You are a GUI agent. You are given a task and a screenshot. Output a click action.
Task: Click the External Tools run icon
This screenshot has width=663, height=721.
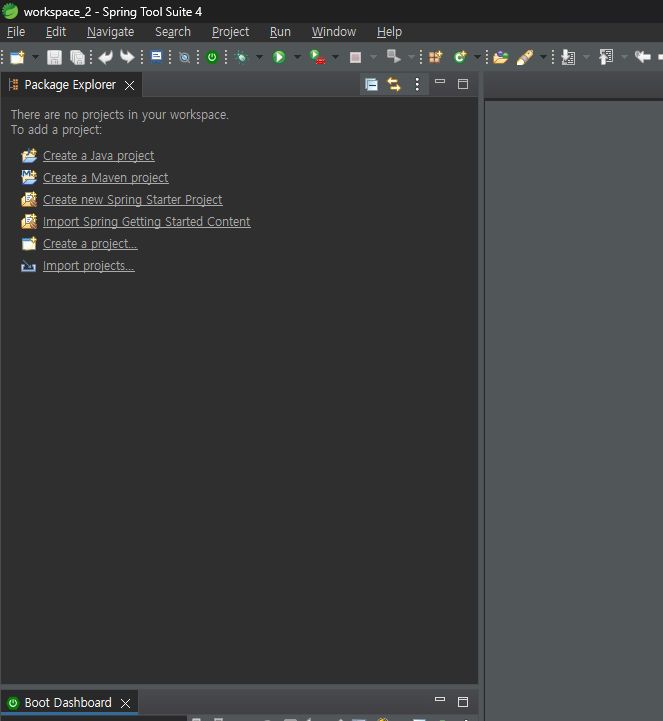tap(317, 57)
